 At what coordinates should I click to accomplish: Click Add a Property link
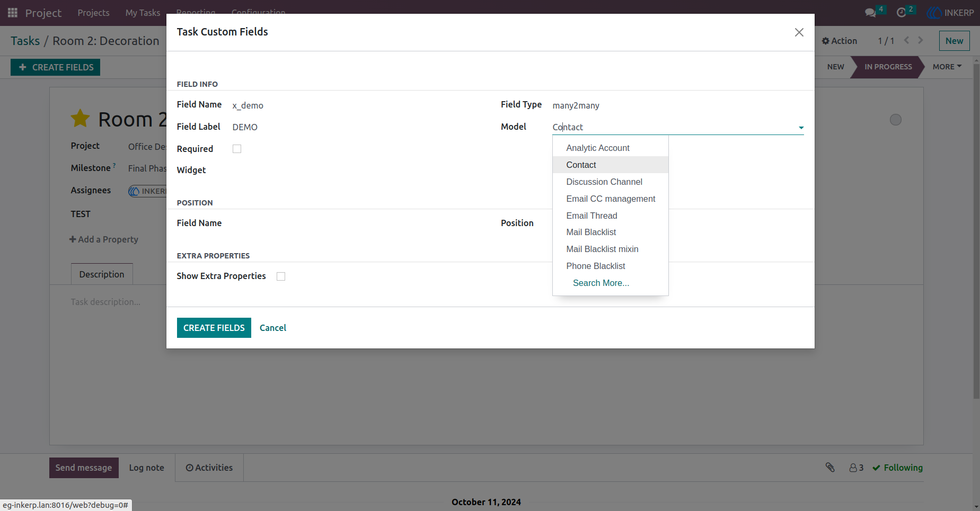pos(104,239)
